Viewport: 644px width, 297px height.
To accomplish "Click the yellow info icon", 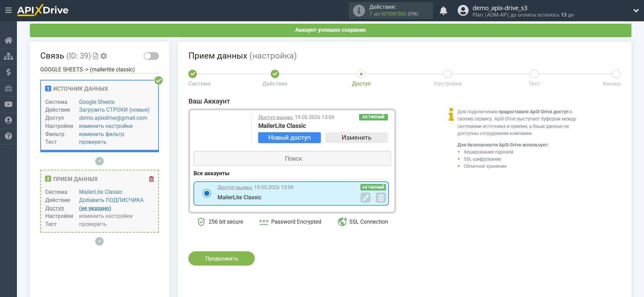I will pyautogui.click(x=451, y=114).
